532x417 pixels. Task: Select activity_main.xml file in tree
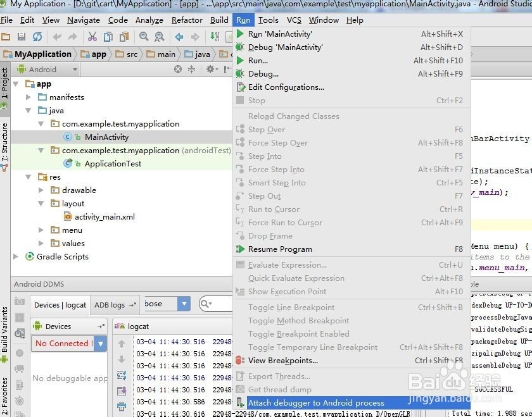click(x=104, y=217)
